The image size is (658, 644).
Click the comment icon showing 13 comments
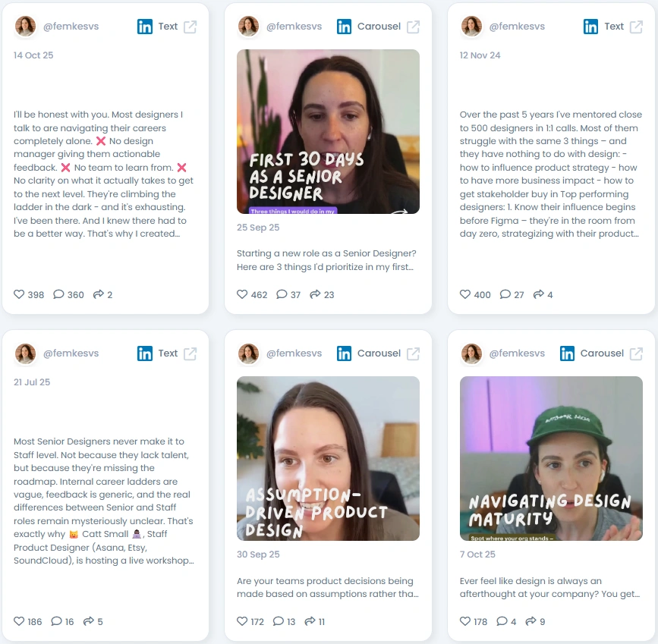pos(279,621)
